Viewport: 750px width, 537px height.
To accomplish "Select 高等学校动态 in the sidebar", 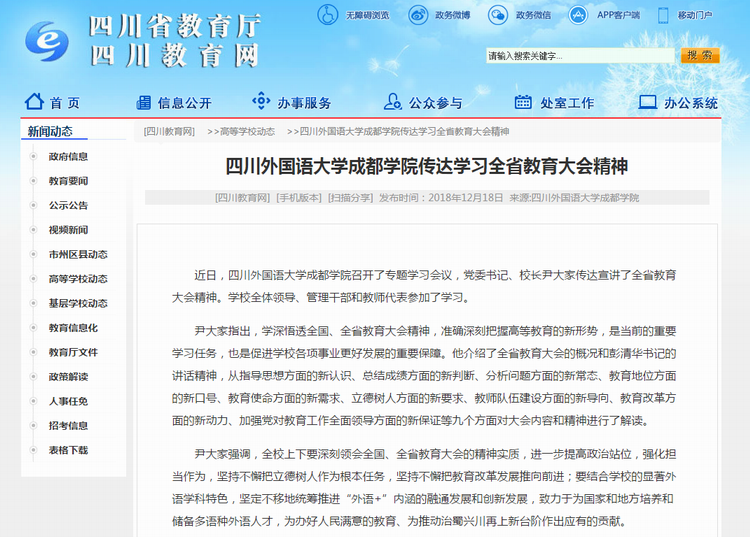I will [x=78, y=279].
